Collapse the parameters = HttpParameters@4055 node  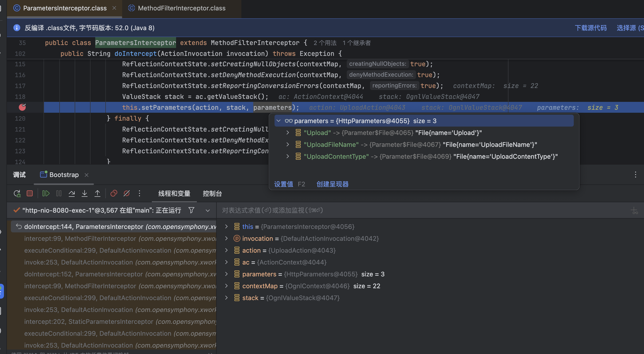point(278,121)
